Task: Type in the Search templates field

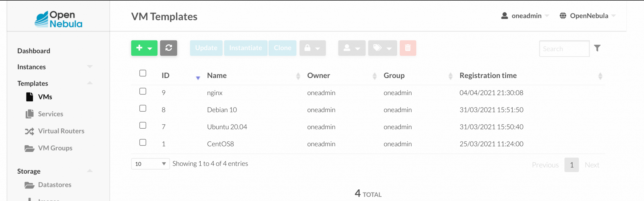Action: coord(564,48)
